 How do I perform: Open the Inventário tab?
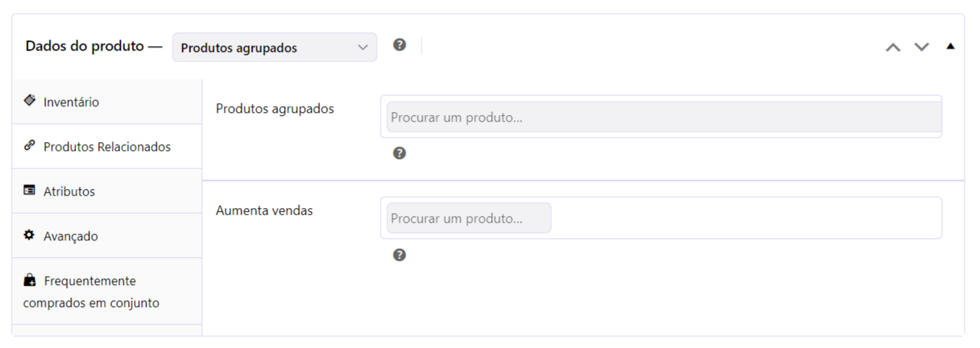click(x=107, y=102)
